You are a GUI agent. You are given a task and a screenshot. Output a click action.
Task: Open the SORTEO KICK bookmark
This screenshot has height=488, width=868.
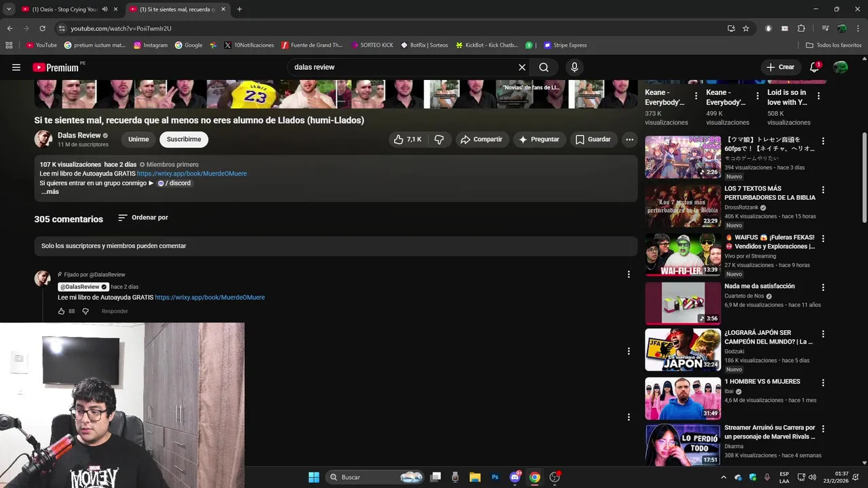point(372,45)
